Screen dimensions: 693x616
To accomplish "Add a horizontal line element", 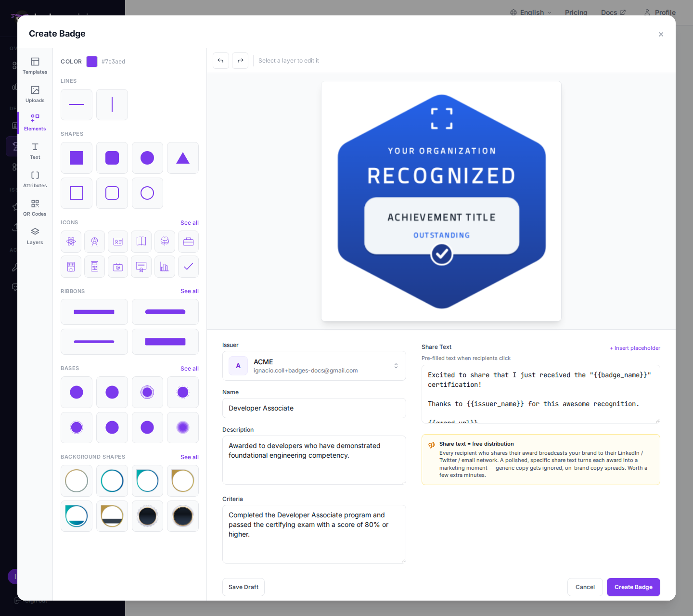I will (77, 104).
